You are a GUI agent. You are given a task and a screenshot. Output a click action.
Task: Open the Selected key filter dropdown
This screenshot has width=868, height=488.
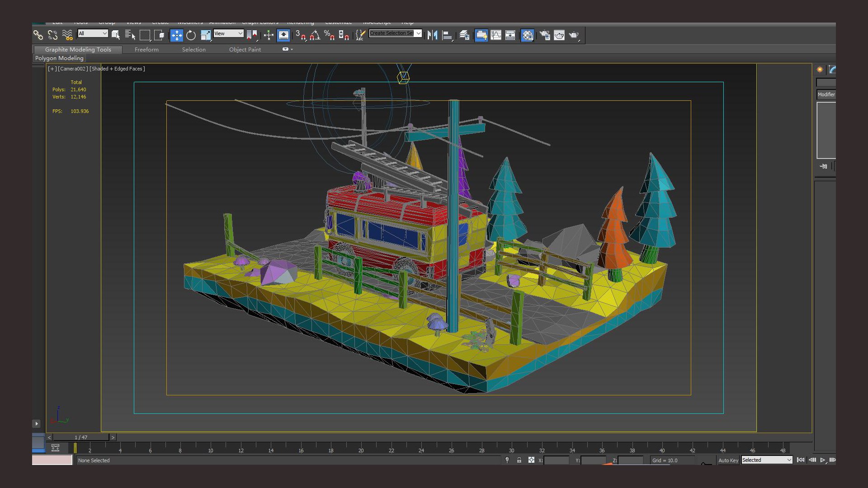pos(767,460)
